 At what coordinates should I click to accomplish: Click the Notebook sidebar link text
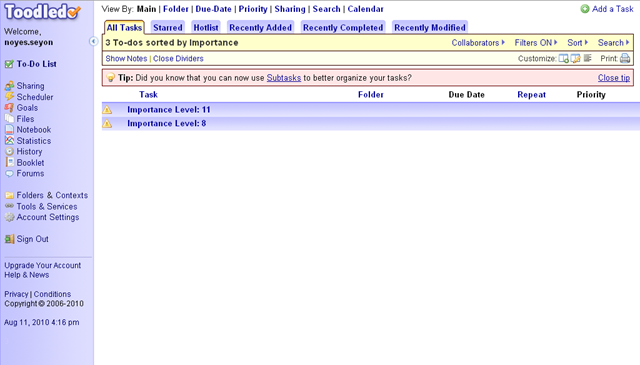click(34, 130)
